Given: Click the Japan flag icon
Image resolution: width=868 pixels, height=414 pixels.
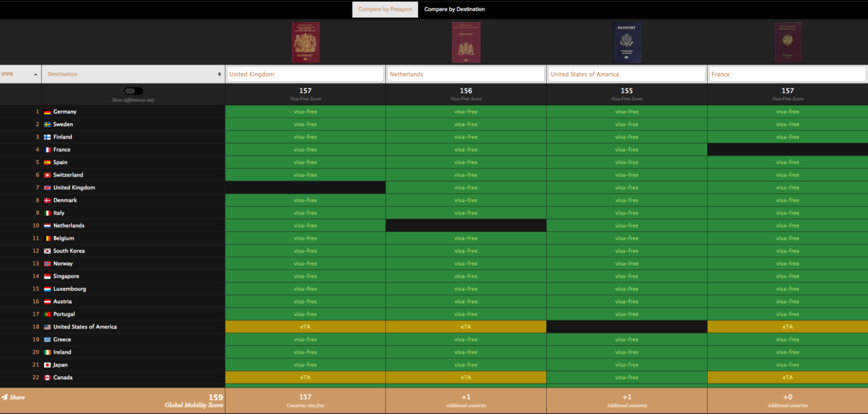Looking at the screenshot, I should pyautogui.click(x=47, y=365).
